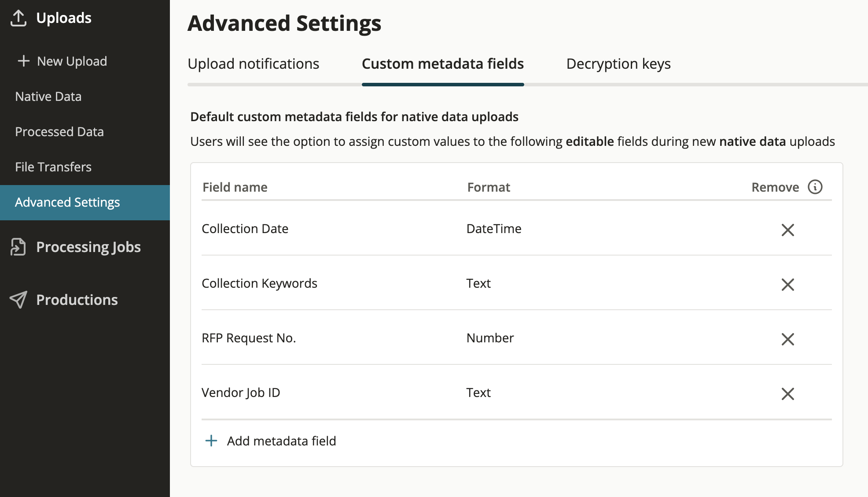Screen dimensions: 868x497
Task: Click the plus icon beside New Upload
Action: 24,61
